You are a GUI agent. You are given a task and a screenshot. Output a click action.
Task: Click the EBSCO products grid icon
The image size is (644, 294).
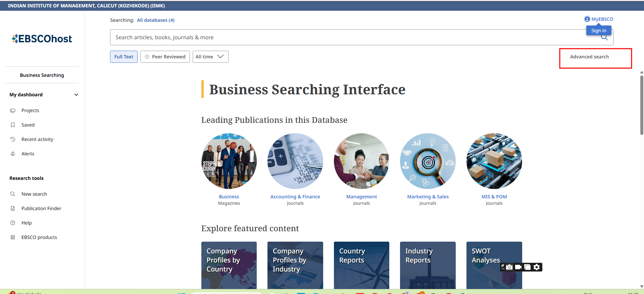click(x=13, y=237)
